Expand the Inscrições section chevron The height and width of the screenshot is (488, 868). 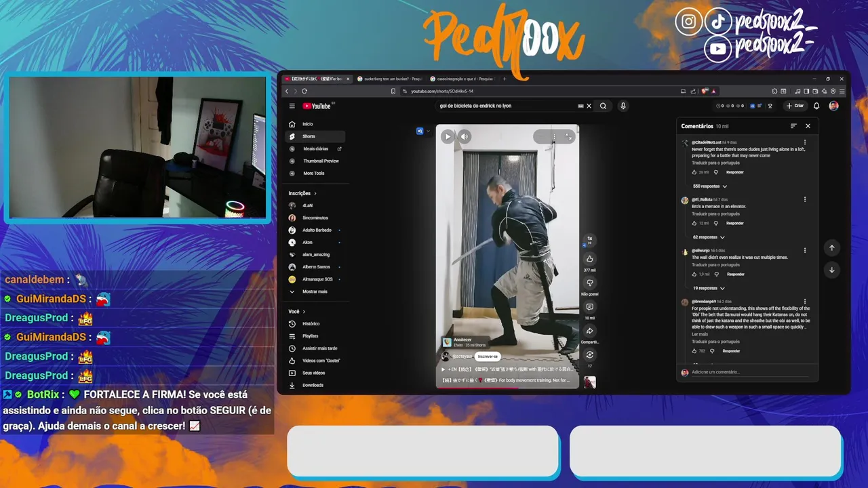pyautogui.click(x=315, y=193)
